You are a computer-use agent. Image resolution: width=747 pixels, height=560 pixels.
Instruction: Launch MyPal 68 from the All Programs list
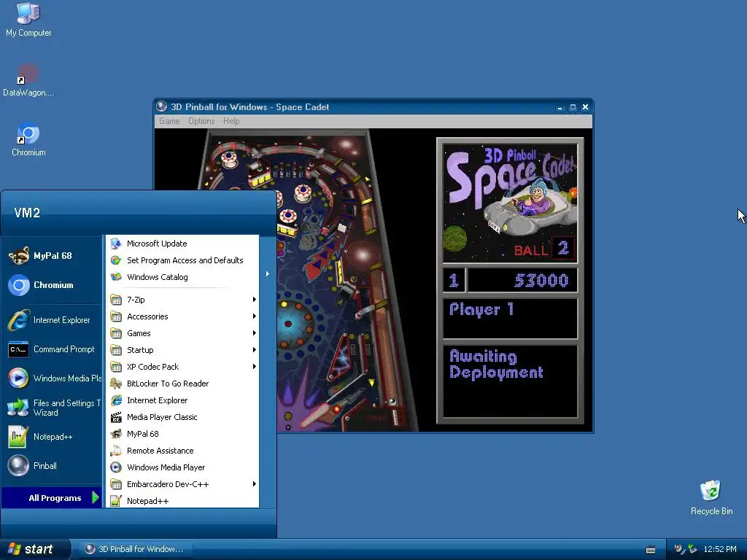pos(182,434)
